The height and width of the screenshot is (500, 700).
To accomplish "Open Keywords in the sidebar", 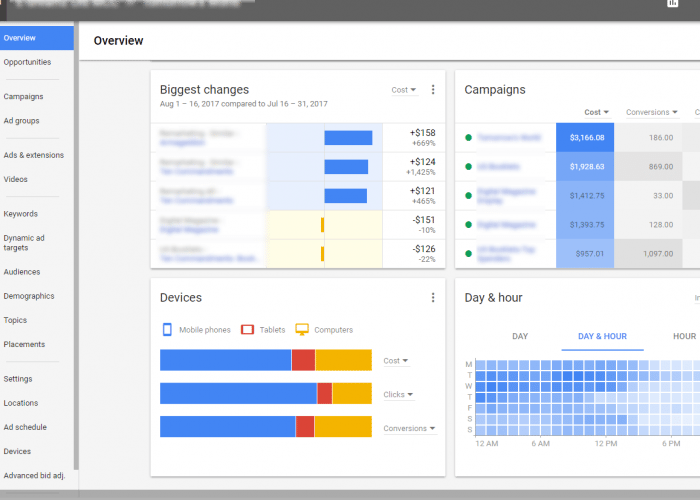I will tap(21, 214).
